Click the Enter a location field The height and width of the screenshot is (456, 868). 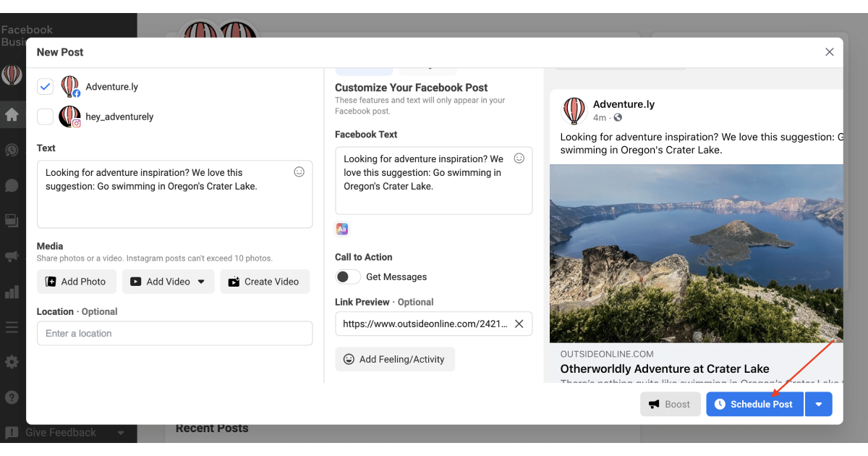(x=174, y=334)
